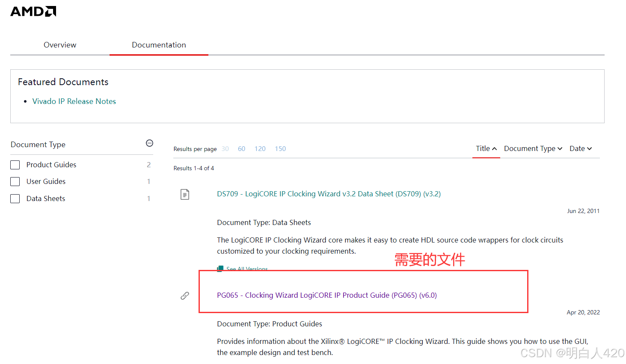The width and height of the screenshot is (626, 364).
Task: Click the 'Jun 22, 2011' date
Action: point(583,211)
